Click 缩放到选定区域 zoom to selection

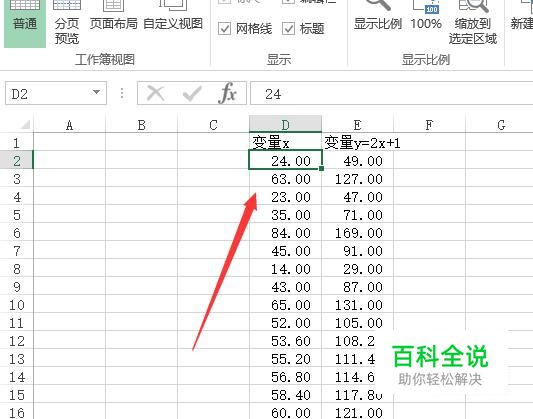click(x=473, y=23)
